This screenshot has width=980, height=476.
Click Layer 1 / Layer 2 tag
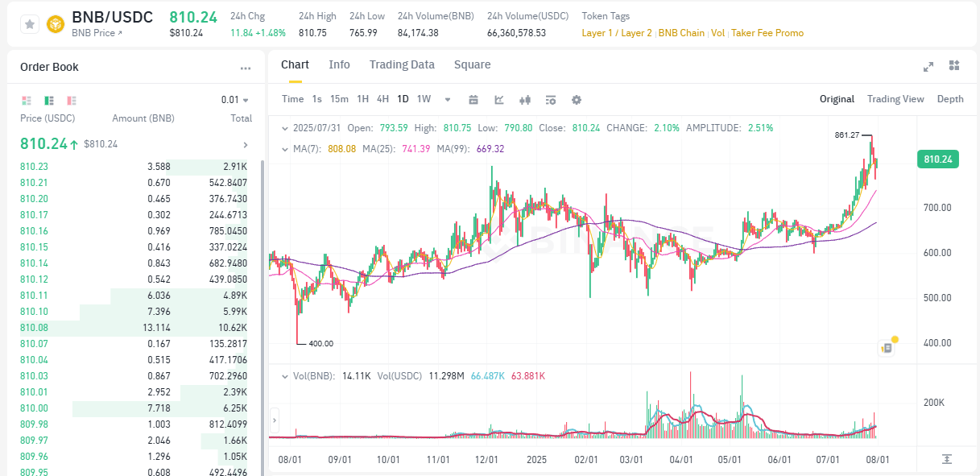[x=617, y=33]
